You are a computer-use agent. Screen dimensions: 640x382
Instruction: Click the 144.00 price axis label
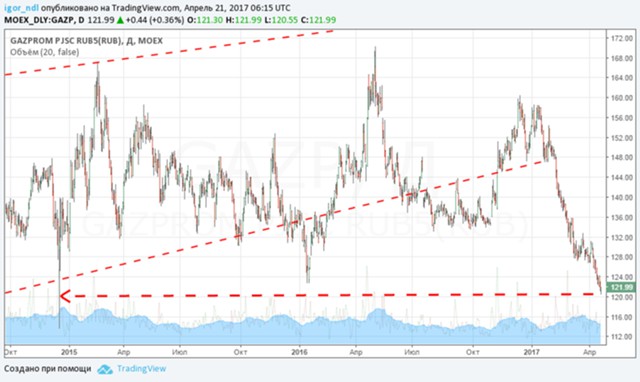(622, 178)
